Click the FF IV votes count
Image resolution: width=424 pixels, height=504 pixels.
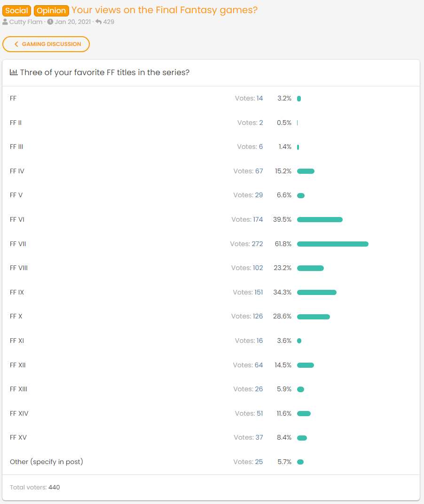(248, 171)
